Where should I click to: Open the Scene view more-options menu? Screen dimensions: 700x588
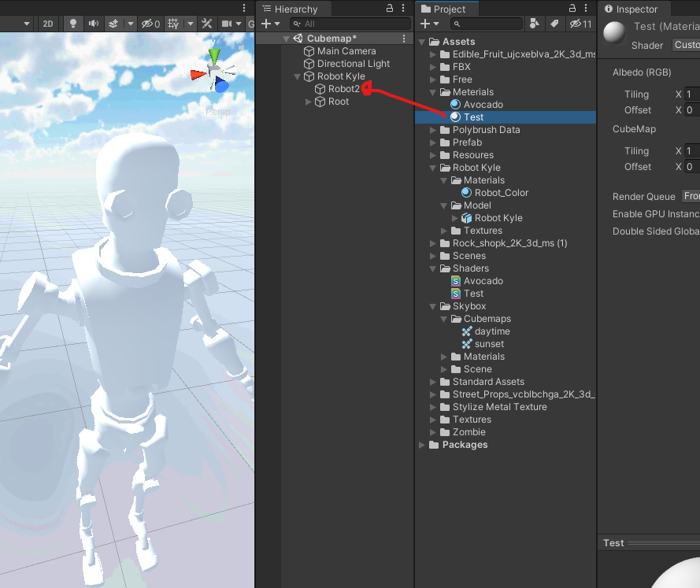click(244, 8)
